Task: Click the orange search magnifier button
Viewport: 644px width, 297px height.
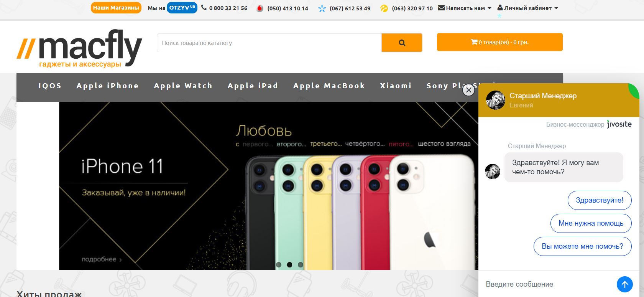Action: pos(402,43)
